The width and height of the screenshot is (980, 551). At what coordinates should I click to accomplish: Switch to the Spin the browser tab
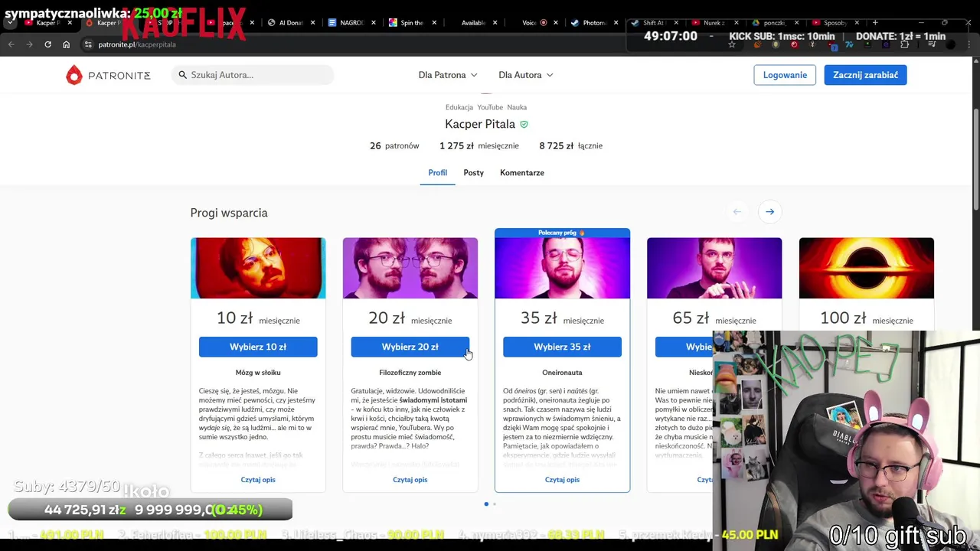click(x=412, y=23)
